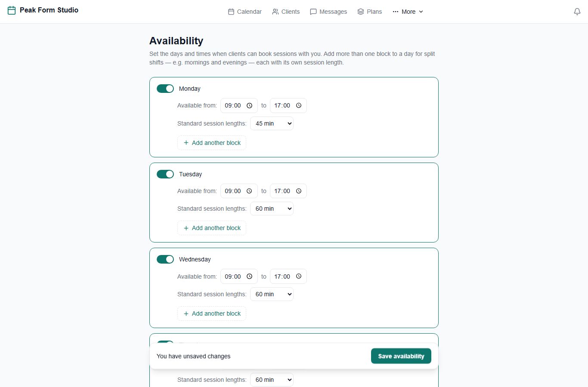Open the clock picker on Tuesday's start time
The height and width of the screenshot is (387, 588).
[x=249, y=191]
